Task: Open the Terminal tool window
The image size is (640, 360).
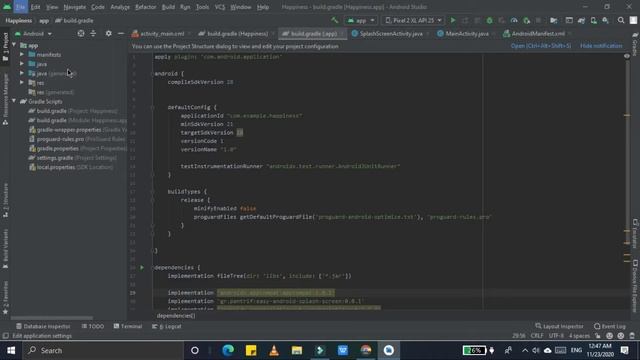Action: (x=128, y=326)
